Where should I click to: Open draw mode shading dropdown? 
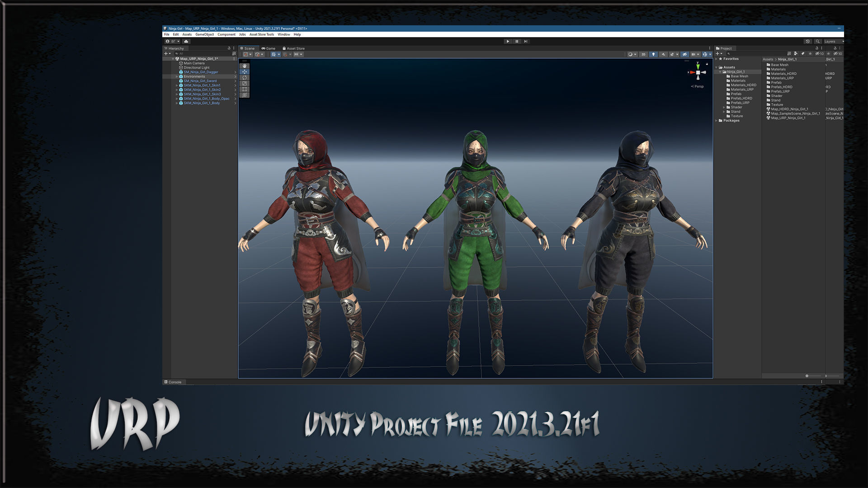click(x=632, y=54)
